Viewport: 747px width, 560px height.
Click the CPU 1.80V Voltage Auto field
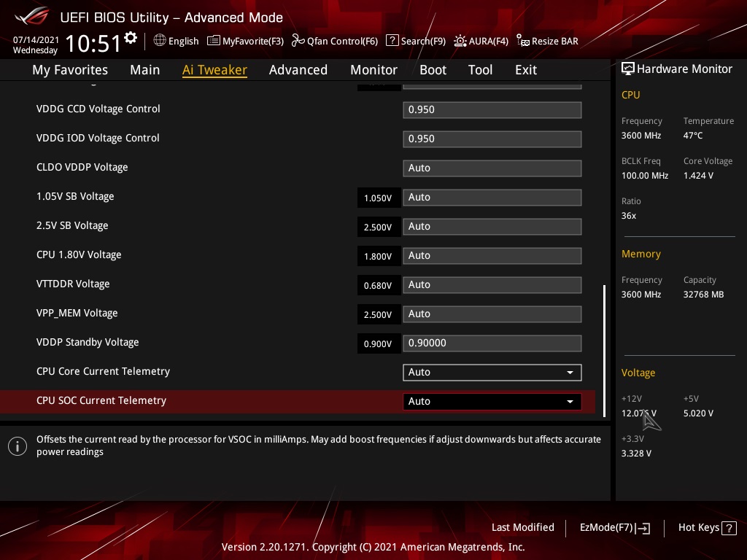(x=492, y=256)
